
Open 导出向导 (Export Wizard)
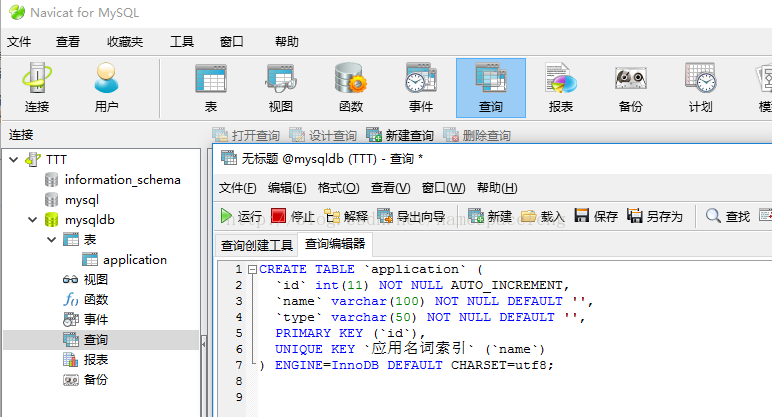click(x=411, y=216)
